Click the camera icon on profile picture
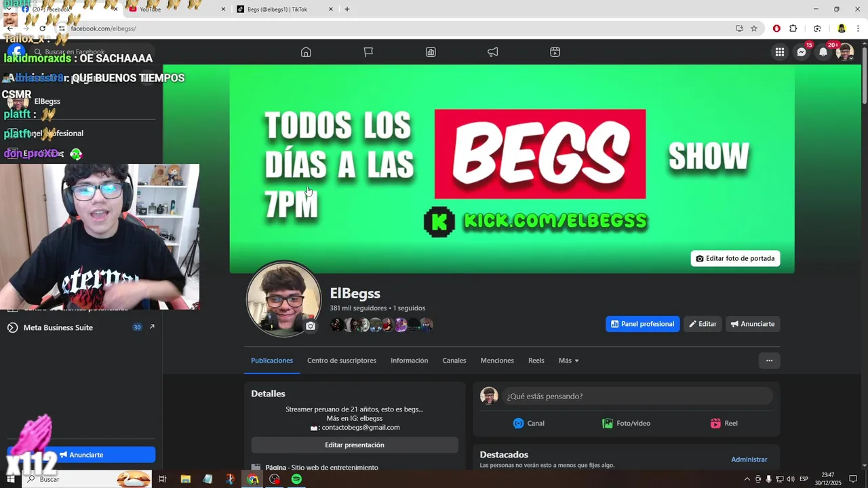Image resolution: width=868 pixels, height=488 pixels. tap(311, 326)
